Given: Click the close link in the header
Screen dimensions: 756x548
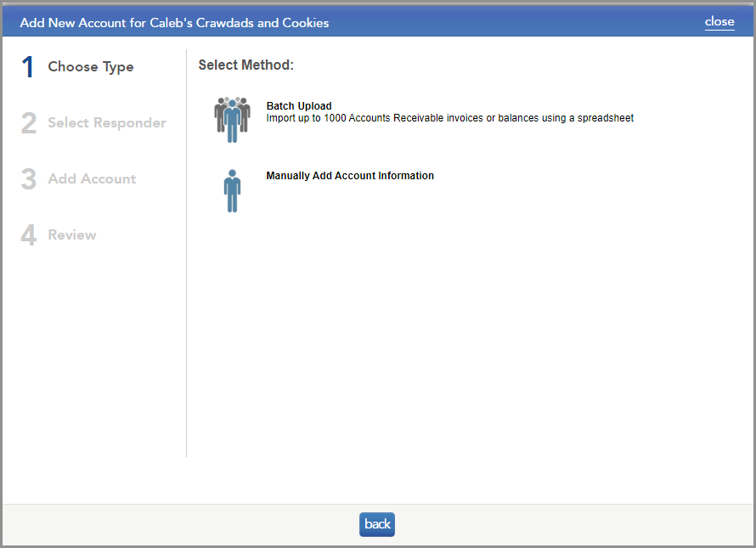Looking at the screenshot, I should tap(719, 21).
